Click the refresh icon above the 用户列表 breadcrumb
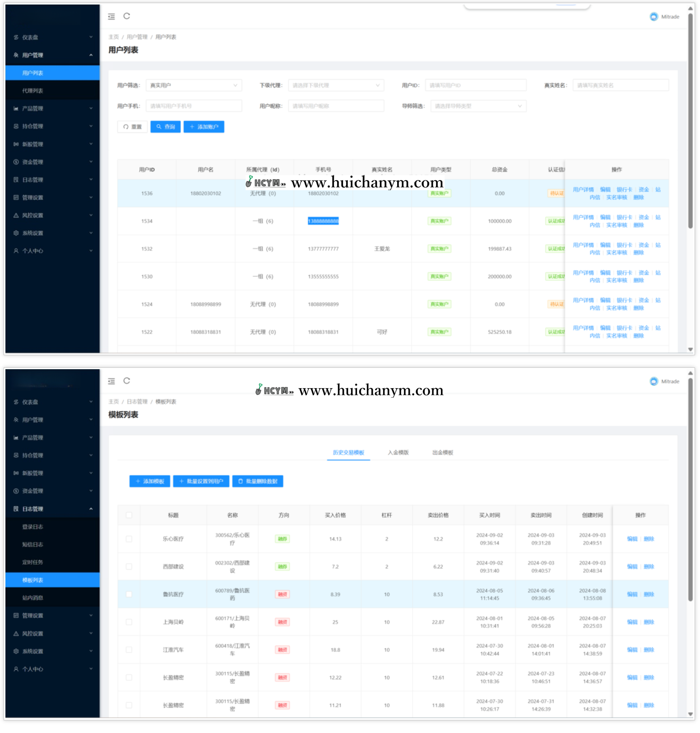The width and height of the screenshot is (700, 733). coord(127,16)
